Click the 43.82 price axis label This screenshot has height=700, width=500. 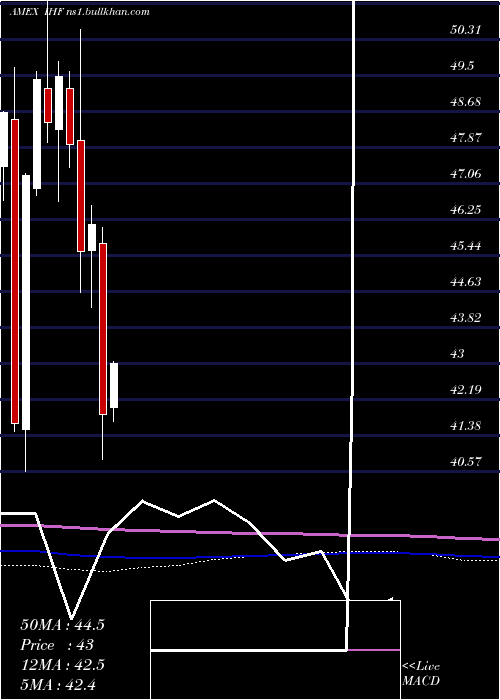pos(466,318)
